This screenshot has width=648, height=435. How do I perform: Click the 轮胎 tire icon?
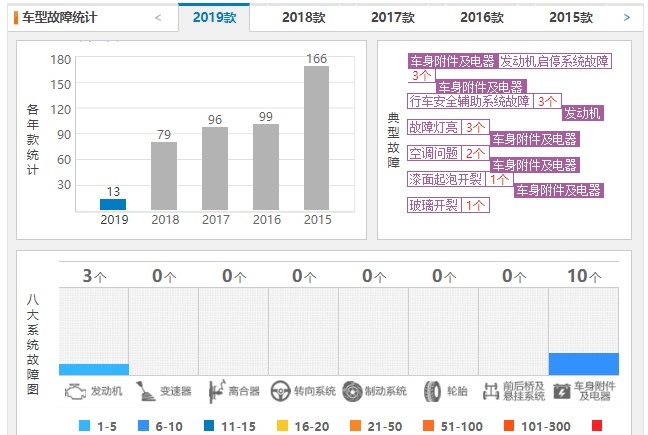(x=432, y=391)
